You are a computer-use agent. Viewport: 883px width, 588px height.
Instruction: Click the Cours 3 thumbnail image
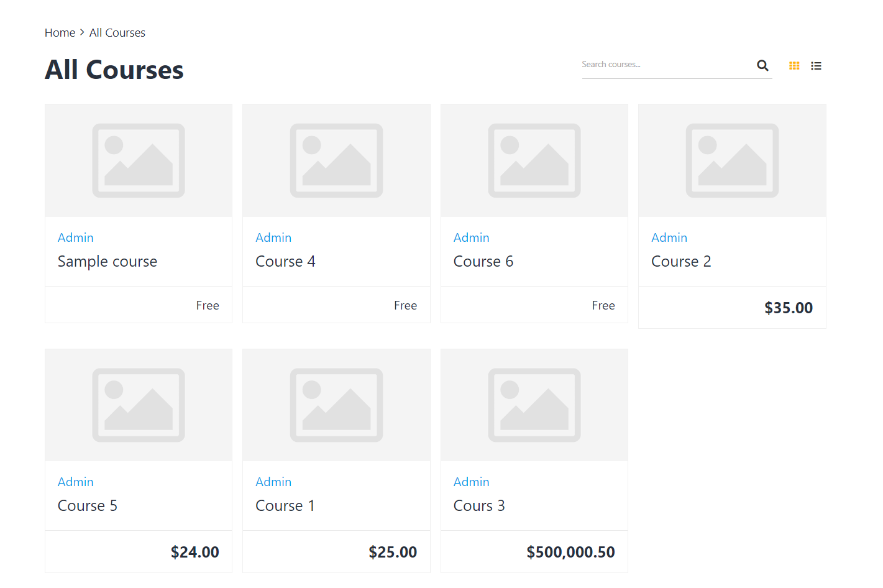[534, 405]
